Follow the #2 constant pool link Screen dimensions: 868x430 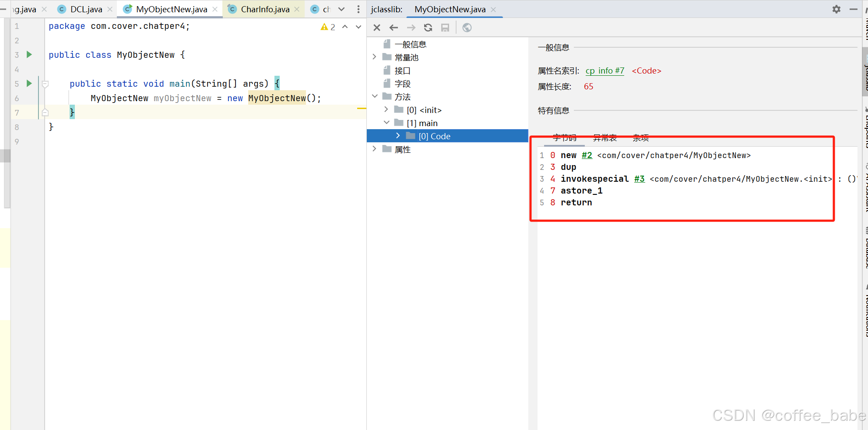tap(587, 155)
